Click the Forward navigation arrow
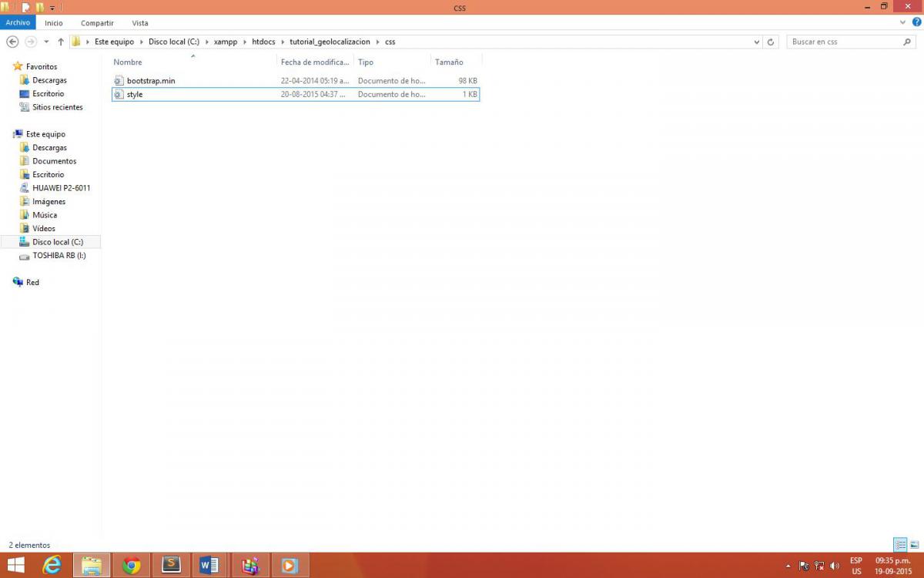Viewport: 924px width, 578px height. point(31,42)
